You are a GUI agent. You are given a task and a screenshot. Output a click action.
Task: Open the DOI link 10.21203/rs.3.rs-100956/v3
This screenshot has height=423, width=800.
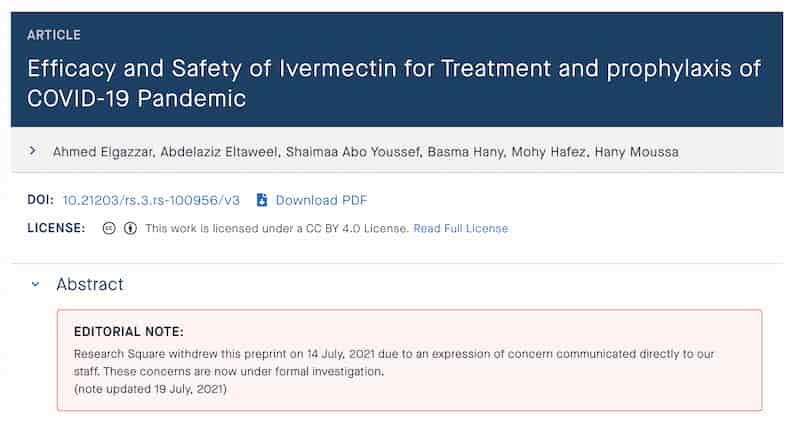click(151, 200)
